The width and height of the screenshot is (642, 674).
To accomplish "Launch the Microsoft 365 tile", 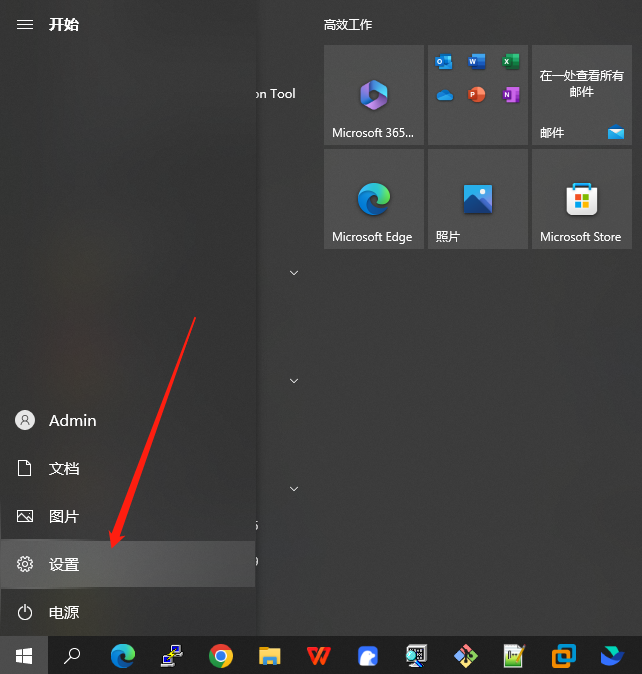I will click(x=373, y=95).
